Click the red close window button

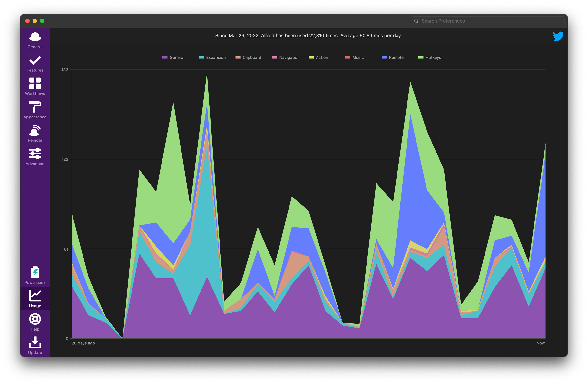27,21
